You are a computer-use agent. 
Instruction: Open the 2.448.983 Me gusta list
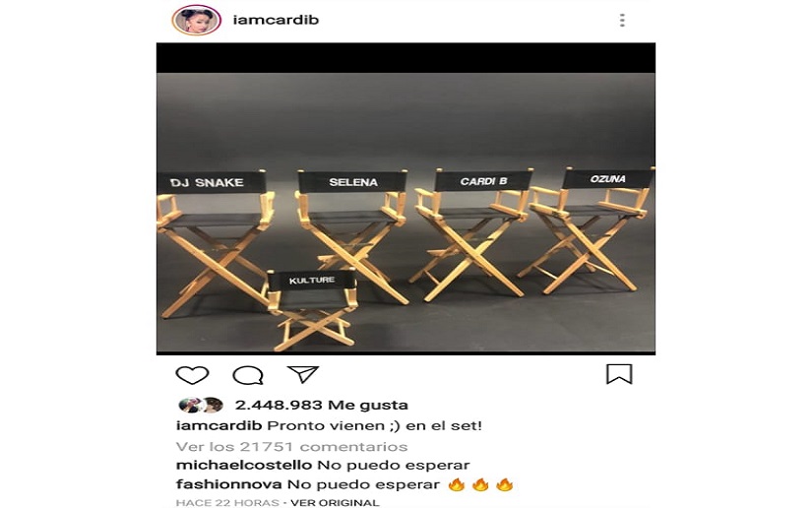[321, 405]
